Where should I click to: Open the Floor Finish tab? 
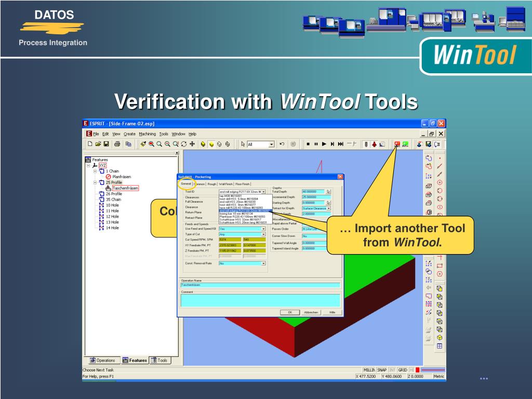pos(242,184)
